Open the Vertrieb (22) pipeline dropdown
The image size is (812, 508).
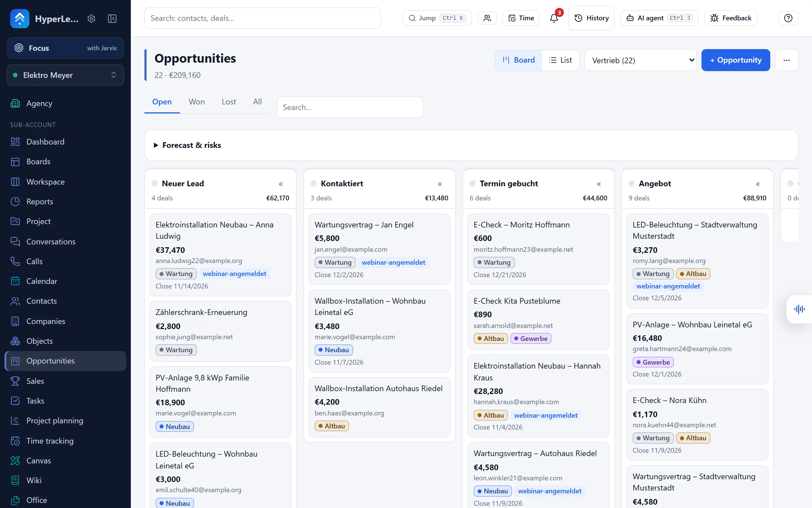[640, 60]
